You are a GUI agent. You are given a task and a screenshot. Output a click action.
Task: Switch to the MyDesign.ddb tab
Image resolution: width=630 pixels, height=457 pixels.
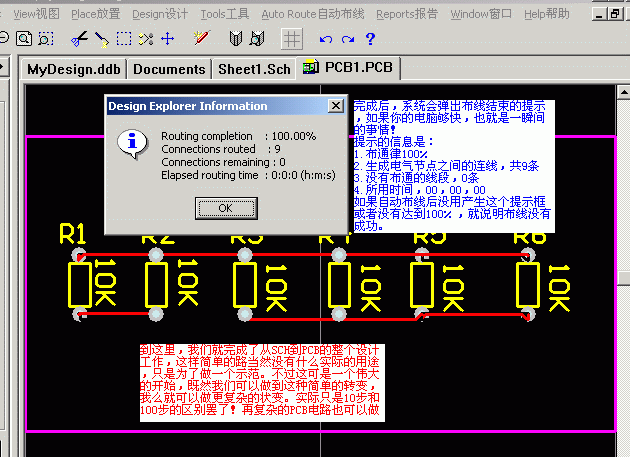tap(72, 69)
